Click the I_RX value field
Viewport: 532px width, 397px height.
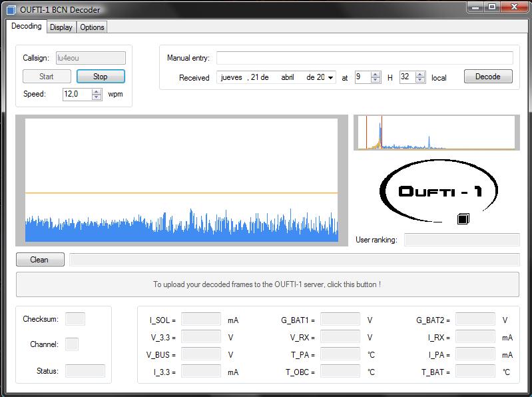(x=475, y=336)
